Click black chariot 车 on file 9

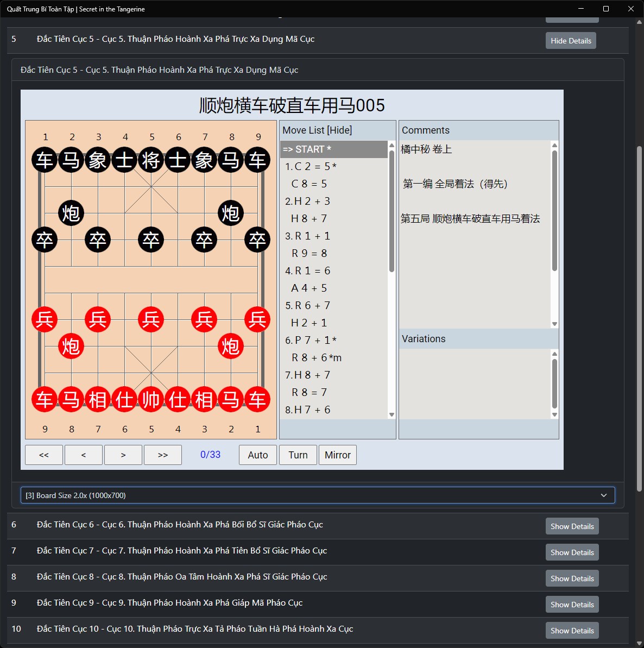click(257, 160)
